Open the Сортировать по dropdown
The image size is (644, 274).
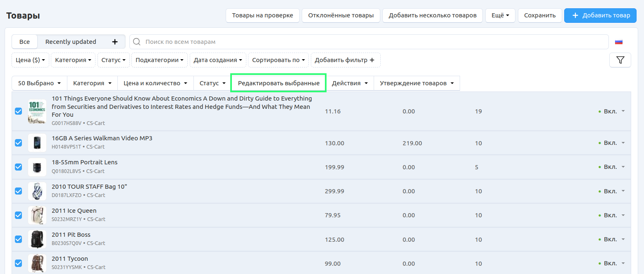[278, 60]
